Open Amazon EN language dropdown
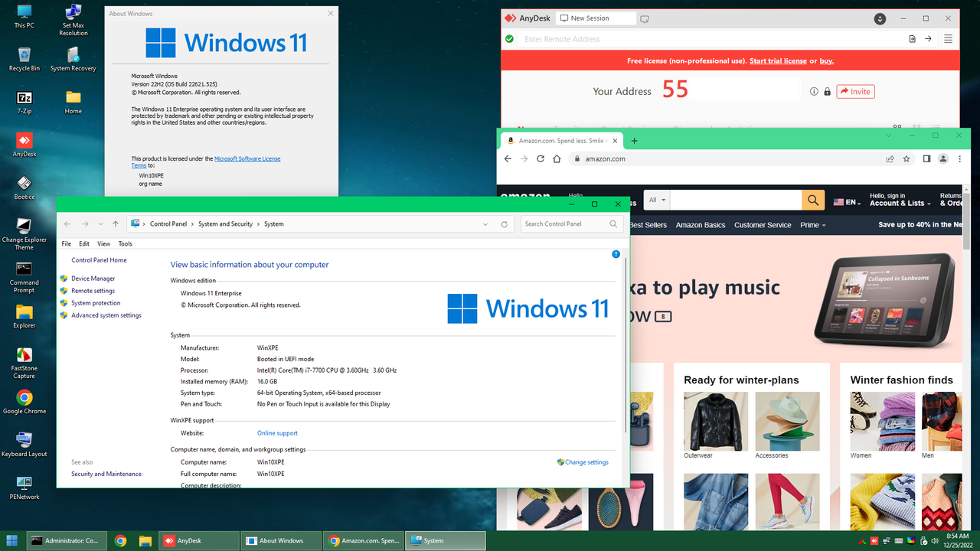The image size is (980, 551). tap(847, 202)
